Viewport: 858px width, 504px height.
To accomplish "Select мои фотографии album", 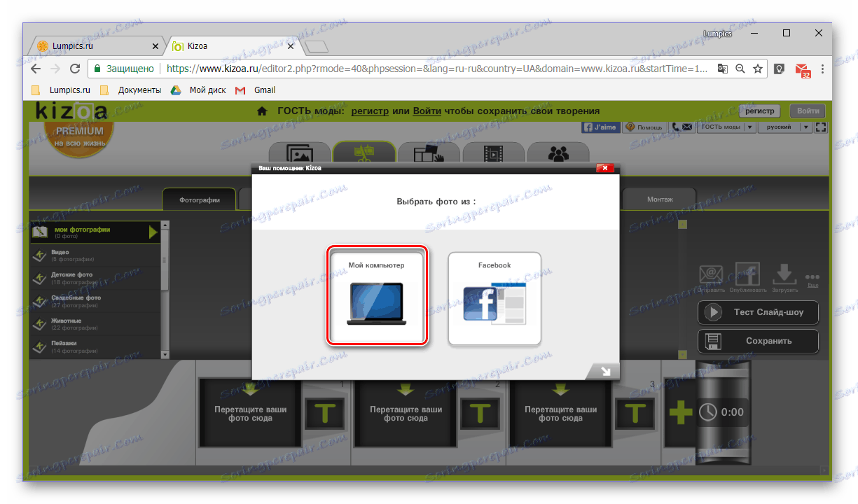I will (95, 232).
